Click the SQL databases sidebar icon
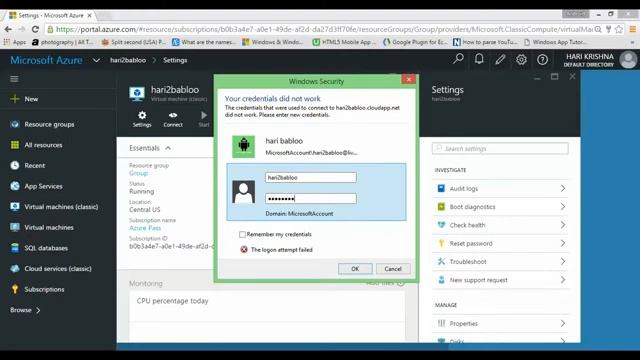This screenshot has height=360, width=640. [x=15, y=248]
